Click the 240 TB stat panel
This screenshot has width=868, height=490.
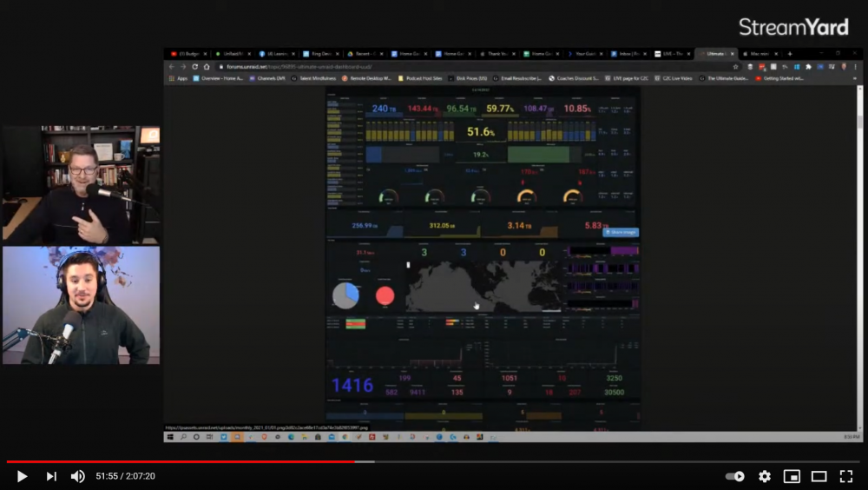pyautogui.click(x=384, y=109)
